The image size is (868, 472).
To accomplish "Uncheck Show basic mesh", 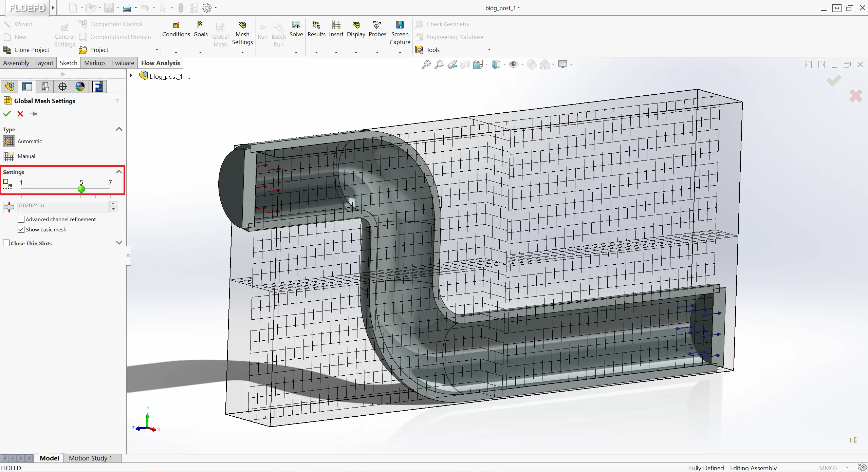I will click(21, 230).
